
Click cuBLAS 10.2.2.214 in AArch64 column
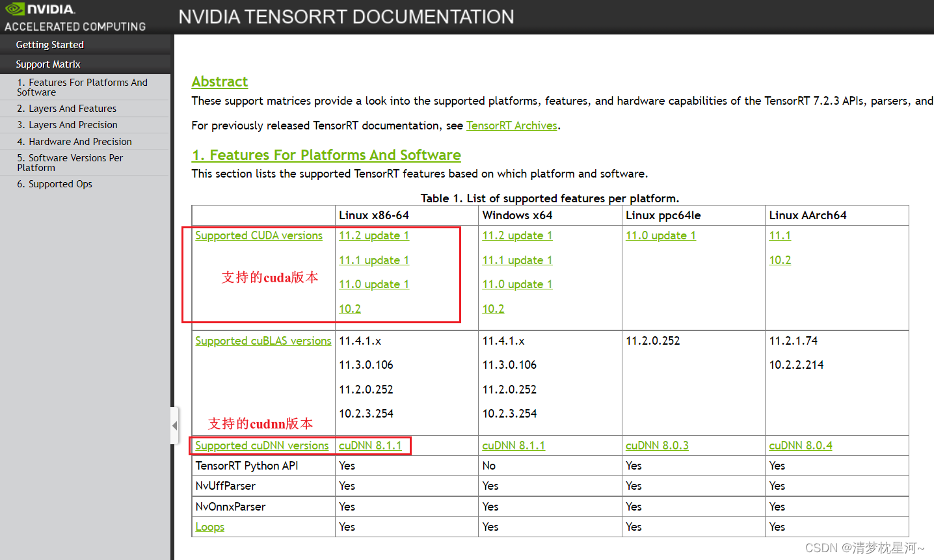pos(796,365)
